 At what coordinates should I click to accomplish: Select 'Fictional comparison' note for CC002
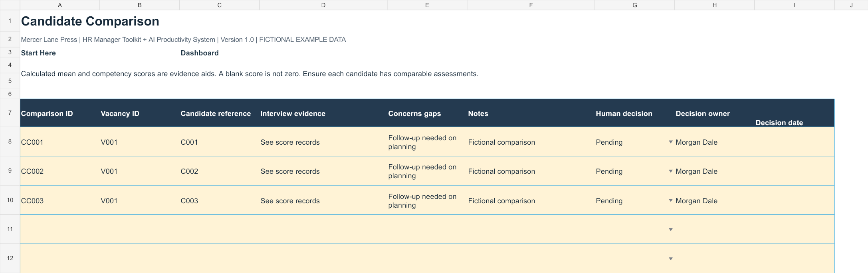[531, 171]
